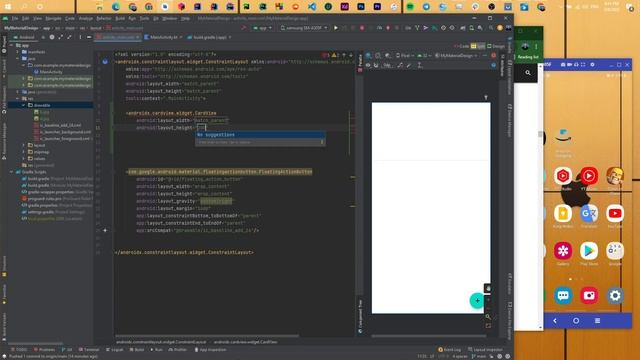Image resolution: width=640 pixels, height=360 pixels.
Task: Click the Git push arrow icon
Action: point(434,28)
